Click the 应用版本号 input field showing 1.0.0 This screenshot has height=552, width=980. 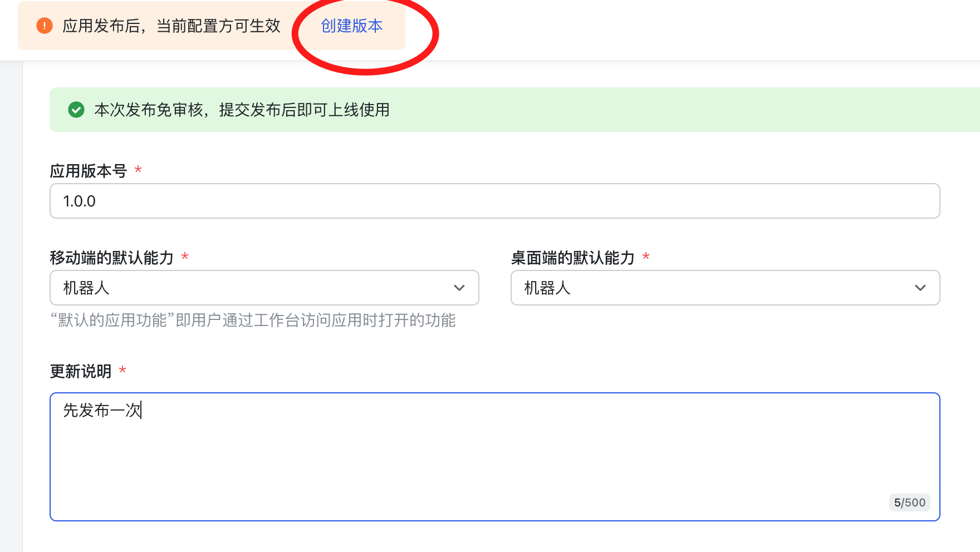(x=494, y=201)
